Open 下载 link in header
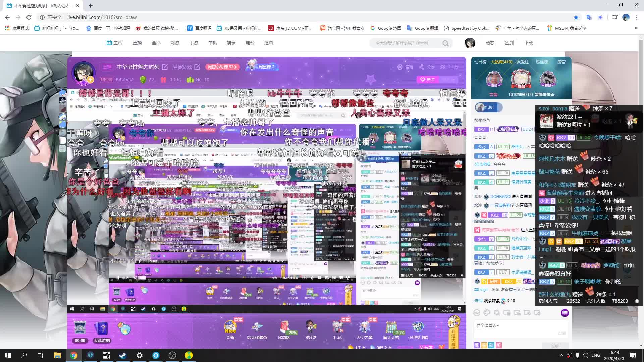 [x=529, y=43]
